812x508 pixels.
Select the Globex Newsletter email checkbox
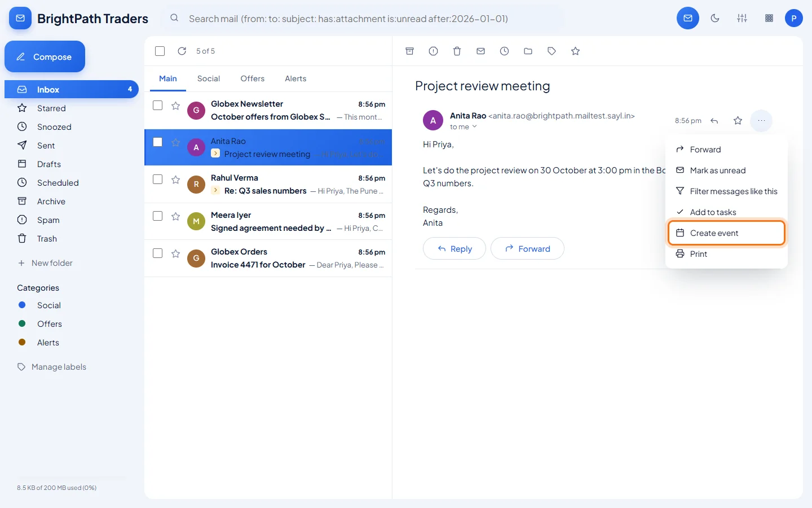coord(158,106)
